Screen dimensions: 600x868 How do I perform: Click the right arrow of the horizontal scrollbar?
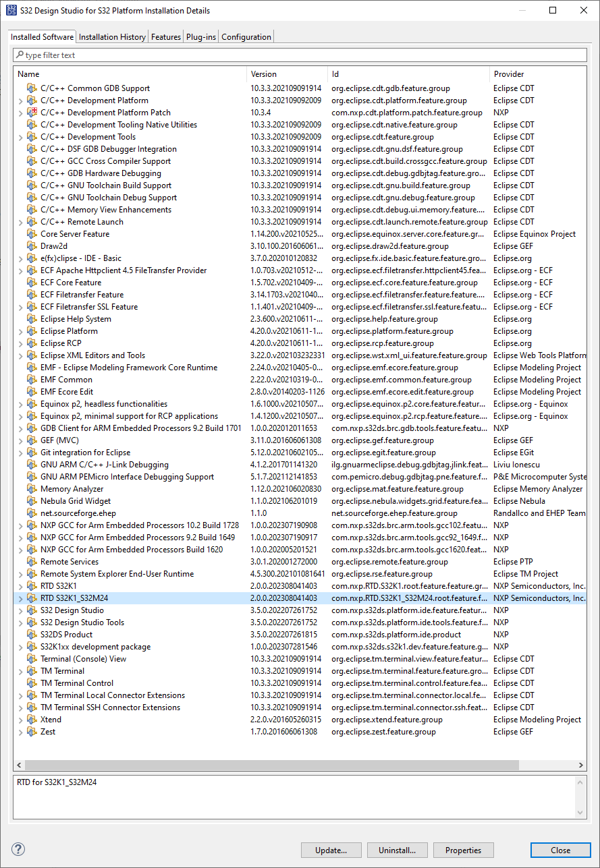click(581, 765)
